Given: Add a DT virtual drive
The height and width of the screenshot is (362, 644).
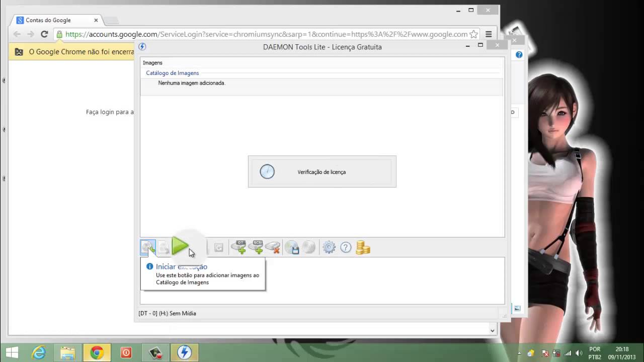Looking at the screenshot, I should tap(238, 247).
